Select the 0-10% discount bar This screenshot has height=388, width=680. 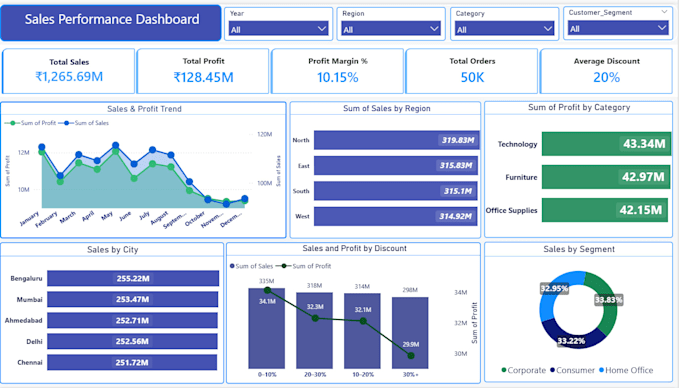(267, 328)
